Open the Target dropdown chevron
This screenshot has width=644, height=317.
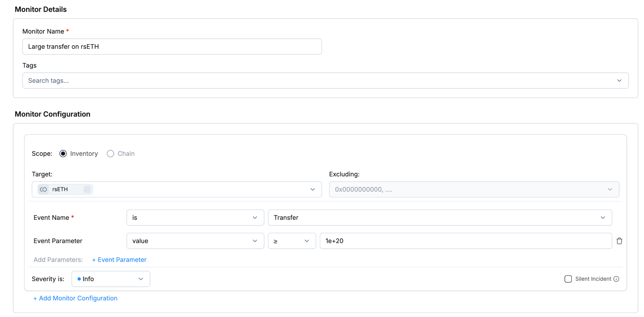312,189
